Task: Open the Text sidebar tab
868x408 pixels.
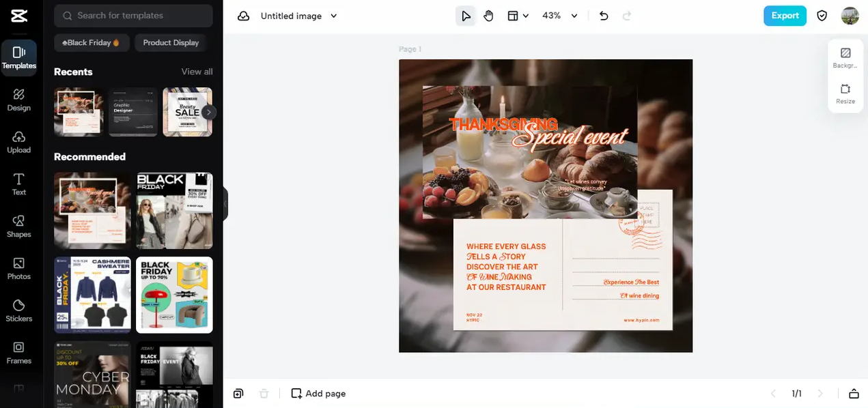Action: [x=19, y=184]
